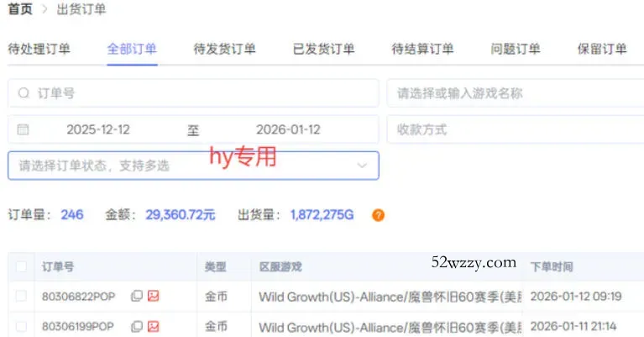Click 出货订单 breadcrumb item

click(x=81, y=9)
